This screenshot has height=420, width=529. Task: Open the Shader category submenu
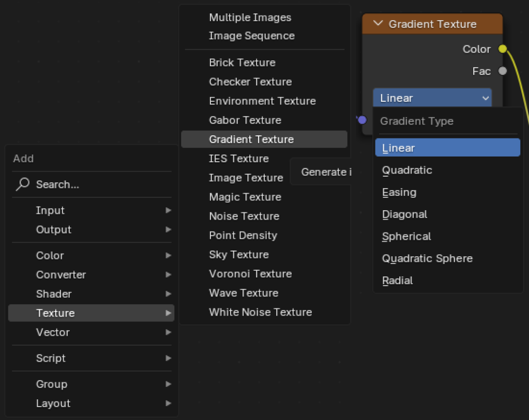(x=54, y=294)
